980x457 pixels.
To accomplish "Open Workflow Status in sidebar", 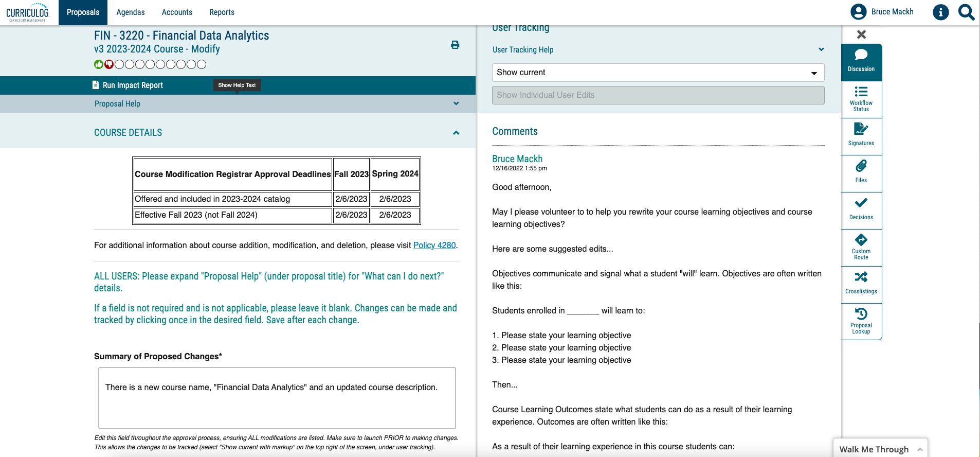I will (861, 99).
